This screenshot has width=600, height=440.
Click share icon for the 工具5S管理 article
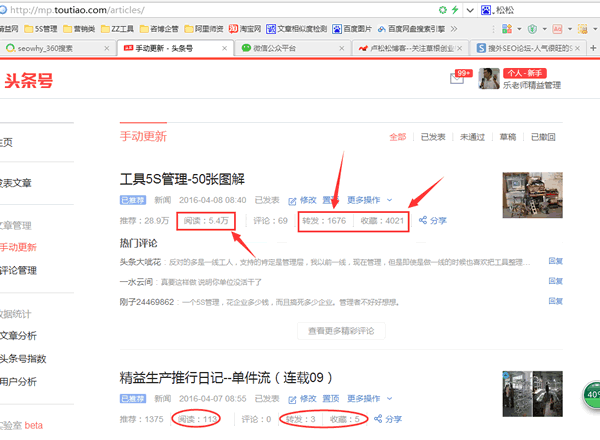click(432, 220)
